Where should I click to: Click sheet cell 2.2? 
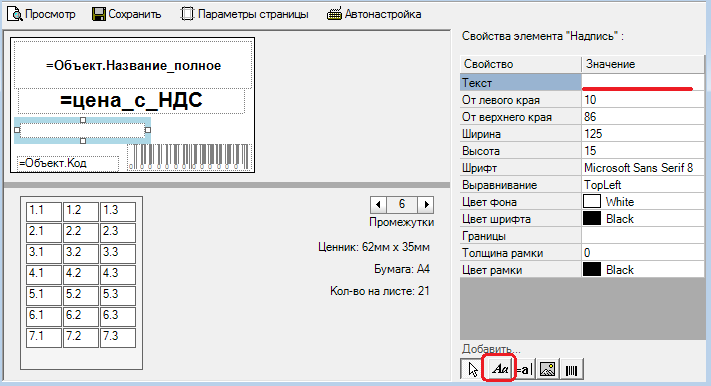[x=81, y=232]
